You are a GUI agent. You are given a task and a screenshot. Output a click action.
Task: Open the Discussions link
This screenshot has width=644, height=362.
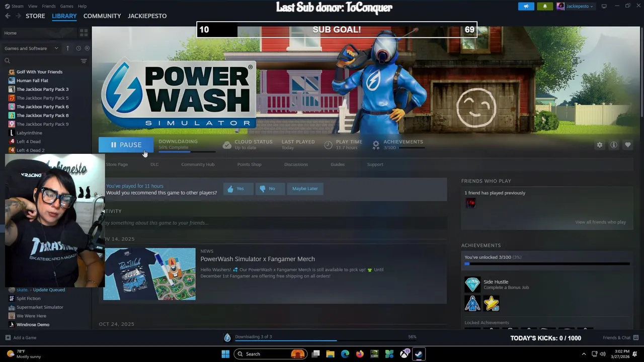(296, 164)
